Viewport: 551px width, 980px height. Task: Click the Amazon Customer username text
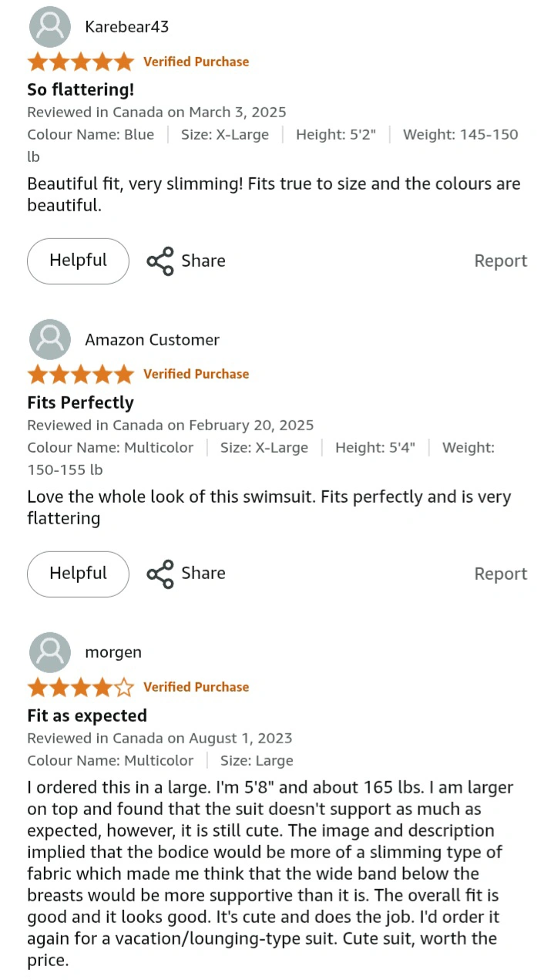[153, 340]
